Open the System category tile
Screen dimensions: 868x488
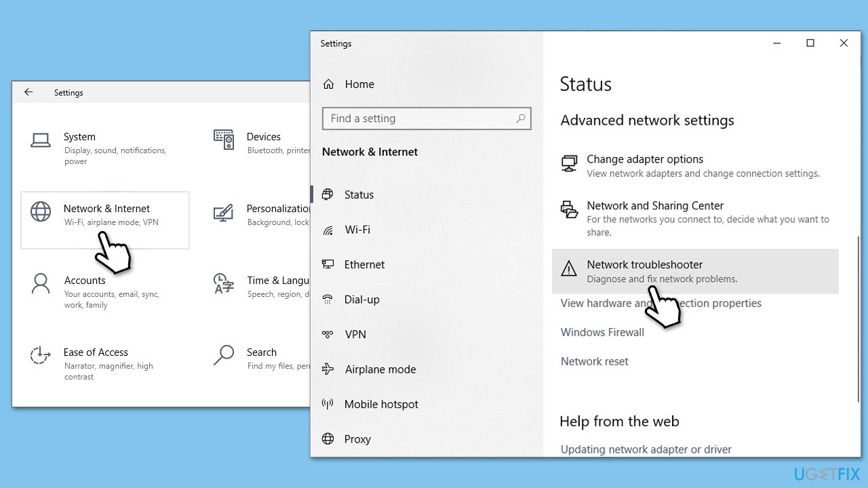(105, 148)
